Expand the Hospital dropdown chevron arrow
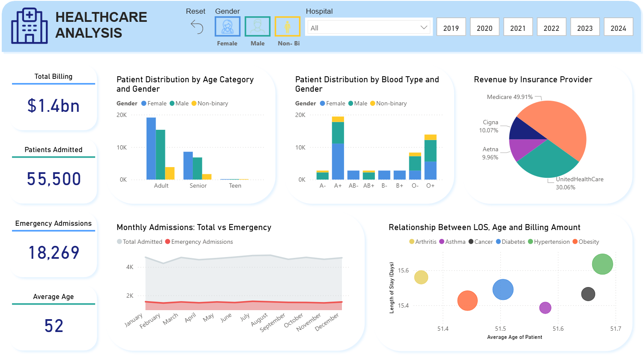The width and height of the screenshot is (644, 362). pos(424,28)
